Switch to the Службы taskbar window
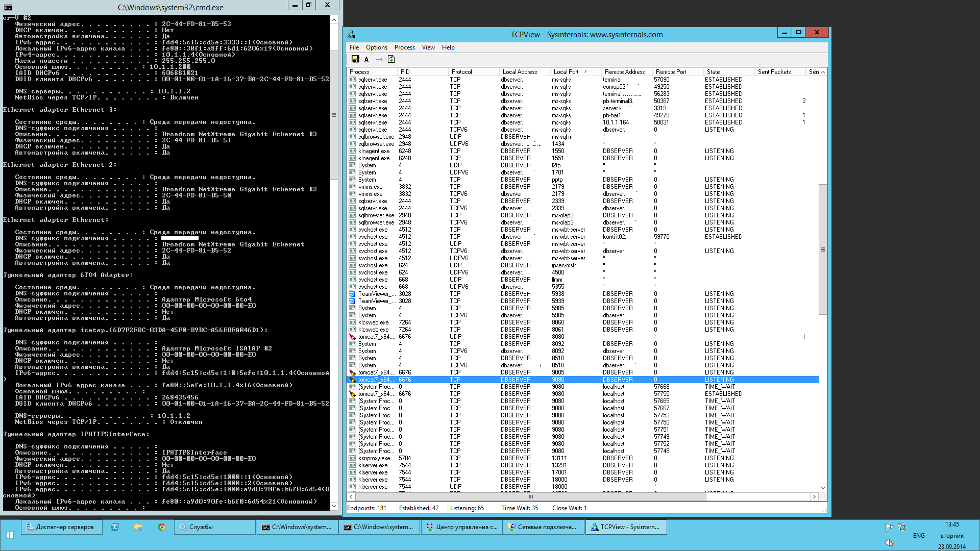Viewport: 980px width, 551px height. tap(215, 527)
